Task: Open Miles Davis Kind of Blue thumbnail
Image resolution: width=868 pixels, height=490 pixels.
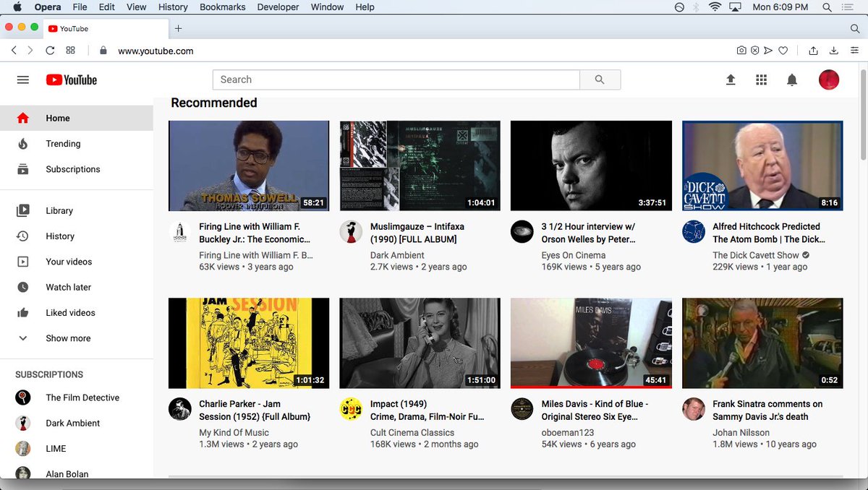Action: point(591,343)
